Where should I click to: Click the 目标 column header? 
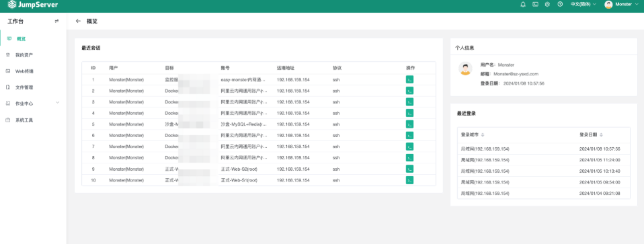tap(169, 68)
